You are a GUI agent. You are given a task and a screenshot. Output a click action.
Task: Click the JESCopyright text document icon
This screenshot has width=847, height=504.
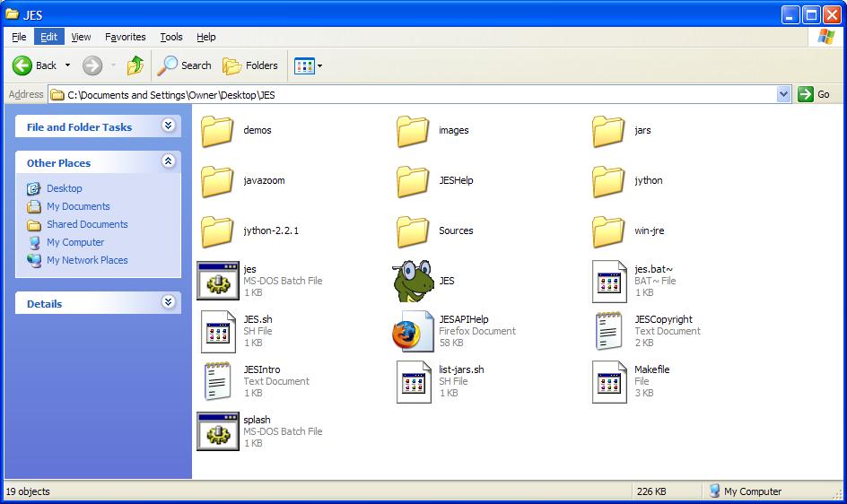608,332
